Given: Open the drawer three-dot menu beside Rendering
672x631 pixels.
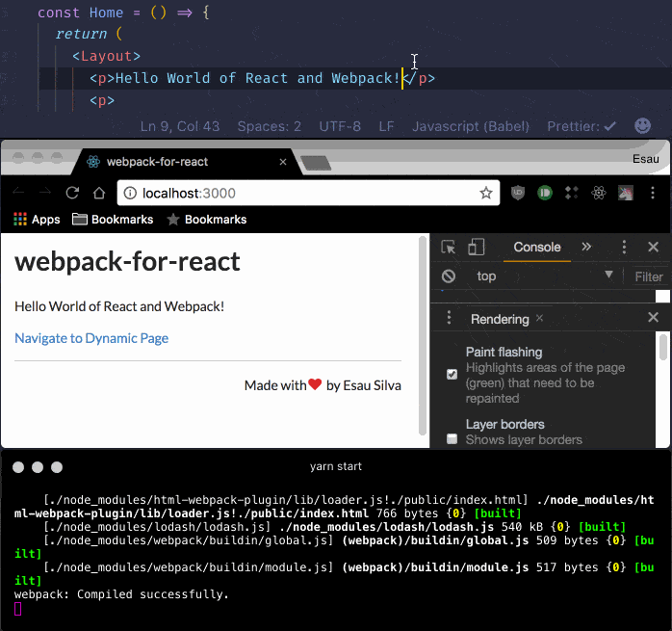Looking at the screenshot, I should coord(449,318).
